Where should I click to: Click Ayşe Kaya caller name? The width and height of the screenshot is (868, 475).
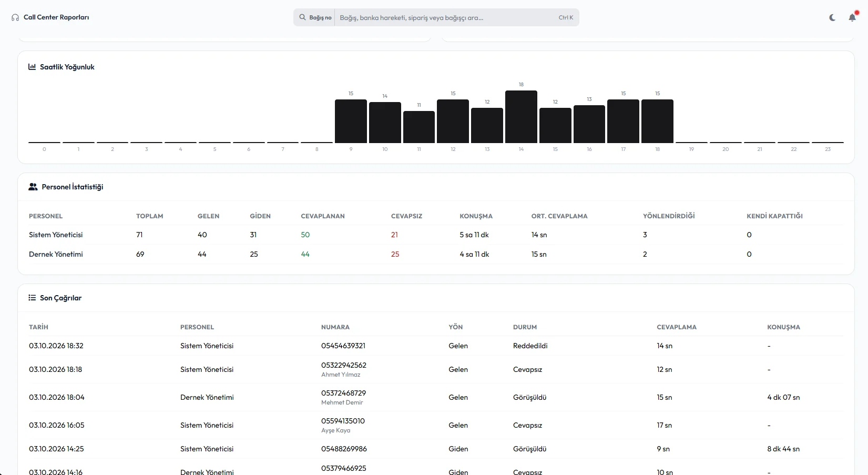point(335,430)
